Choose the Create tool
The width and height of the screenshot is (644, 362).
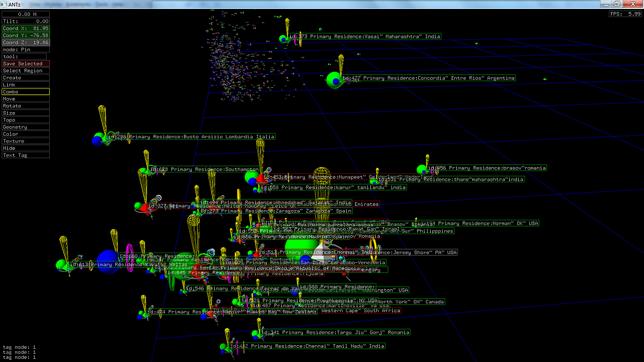tap(25, 78)
